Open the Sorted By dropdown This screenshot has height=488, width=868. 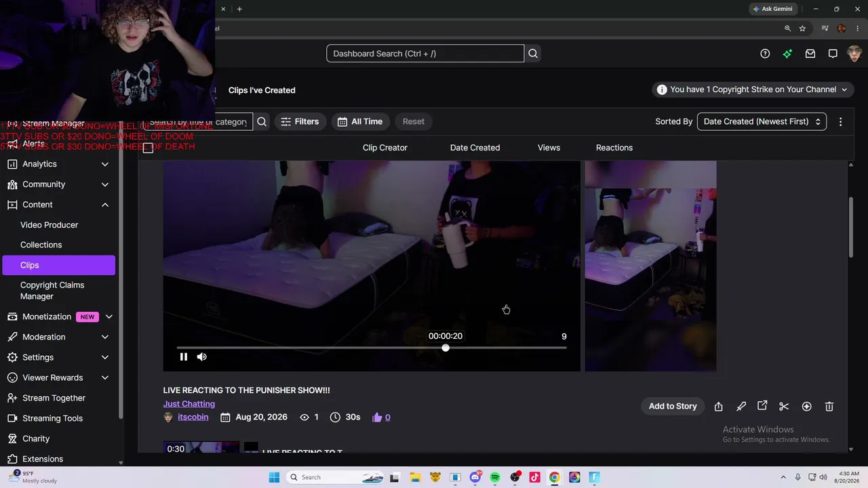click(x=762, y=121)
